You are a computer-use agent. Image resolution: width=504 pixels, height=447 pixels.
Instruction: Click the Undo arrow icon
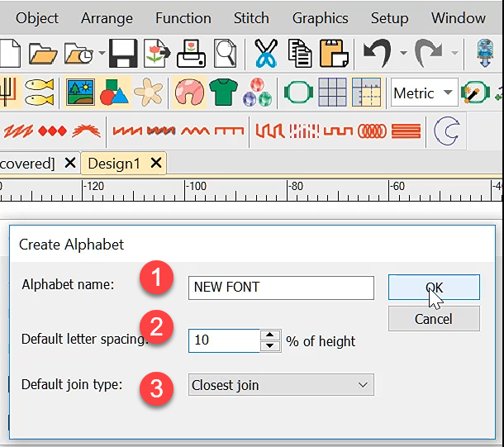(x=377, y=55)
